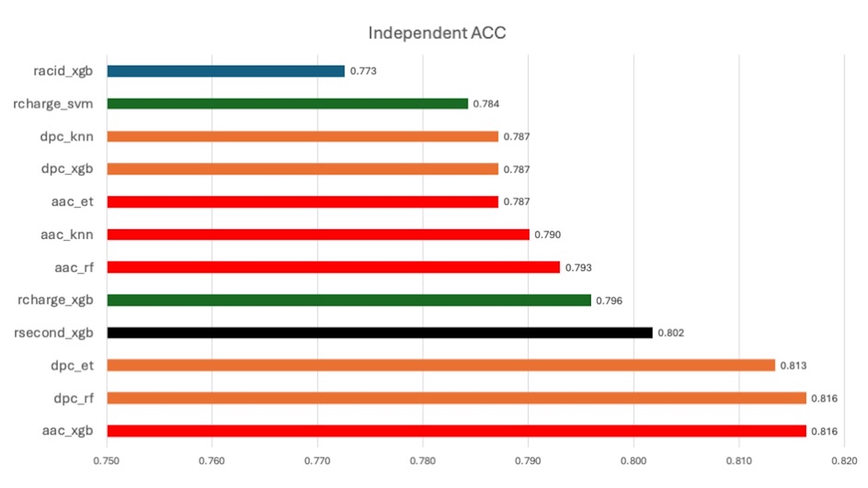868x488 pixels.
Task: Click the dpc_et category label
Action: coord(72,366)
